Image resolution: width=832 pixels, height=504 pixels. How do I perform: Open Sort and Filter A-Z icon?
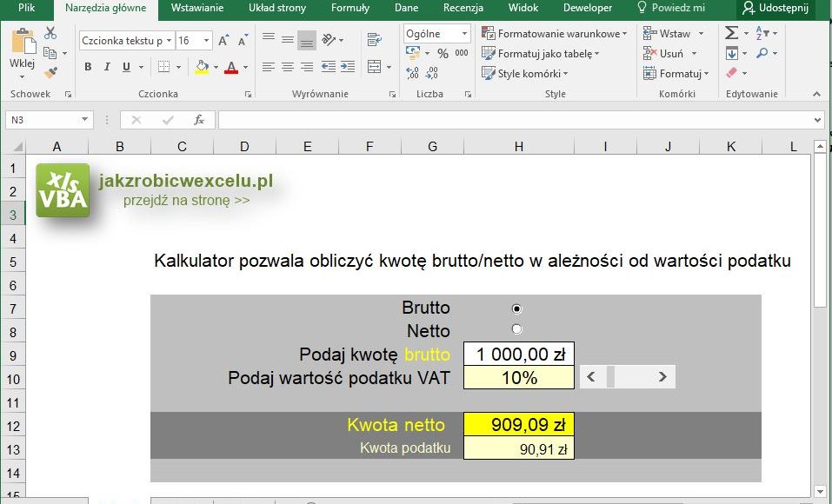(762, 33)
